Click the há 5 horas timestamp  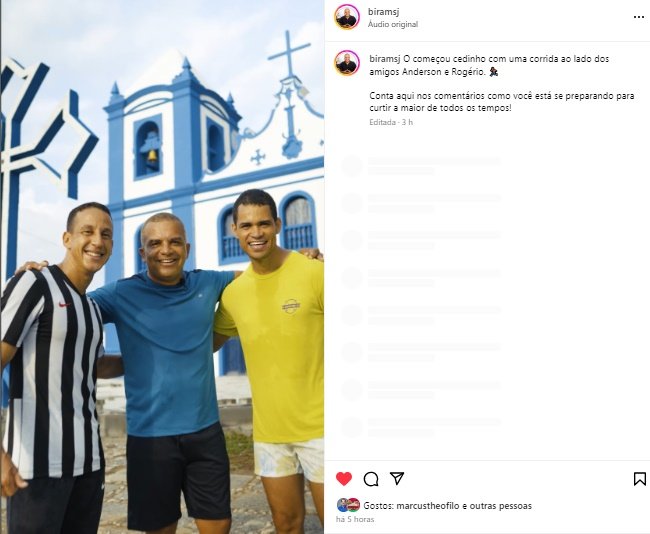pos(355,519)
